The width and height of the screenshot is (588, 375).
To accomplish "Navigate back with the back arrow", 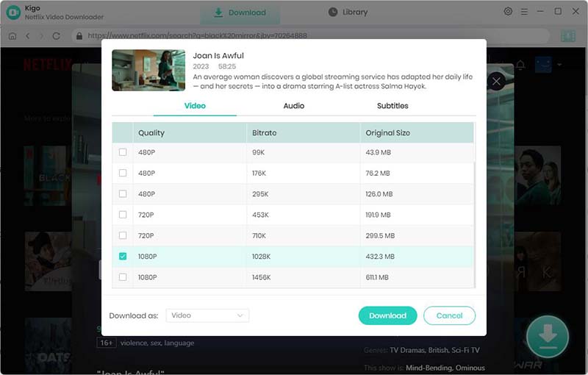I will point(27,36).
